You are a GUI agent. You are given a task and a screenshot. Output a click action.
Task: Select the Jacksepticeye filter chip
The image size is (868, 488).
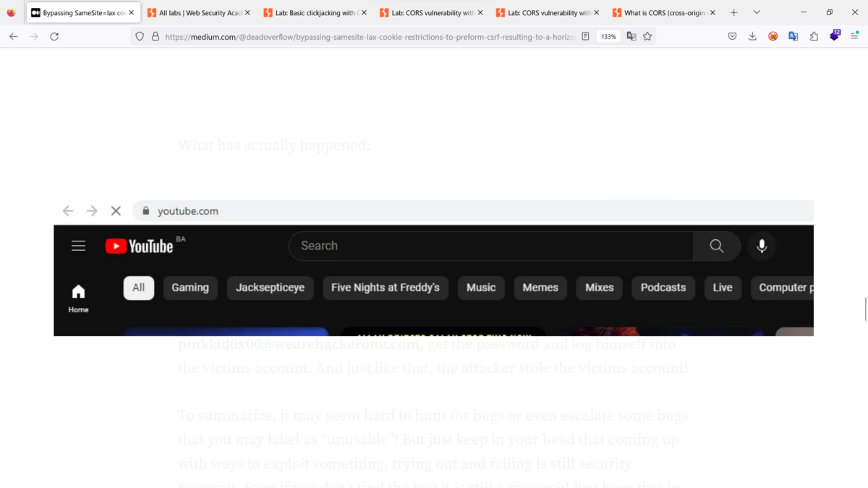click(271, 288)
